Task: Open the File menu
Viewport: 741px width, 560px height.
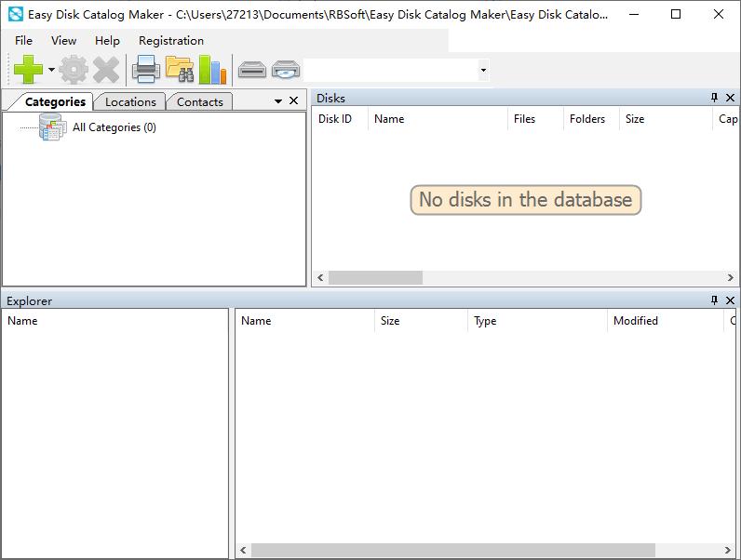Action: click(23, 40)
